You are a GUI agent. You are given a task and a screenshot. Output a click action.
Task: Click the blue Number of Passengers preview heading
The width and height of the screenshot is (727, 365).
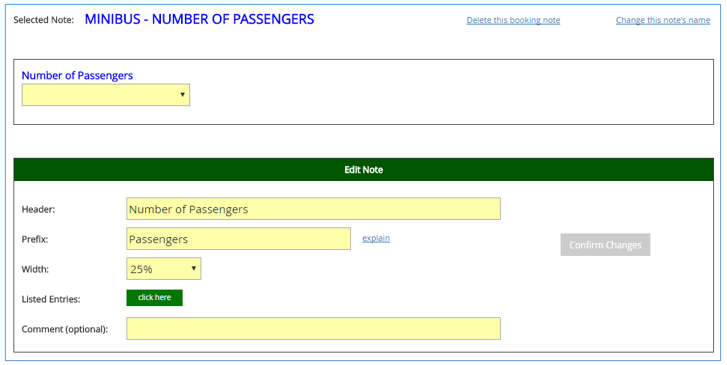click(77, 76)
